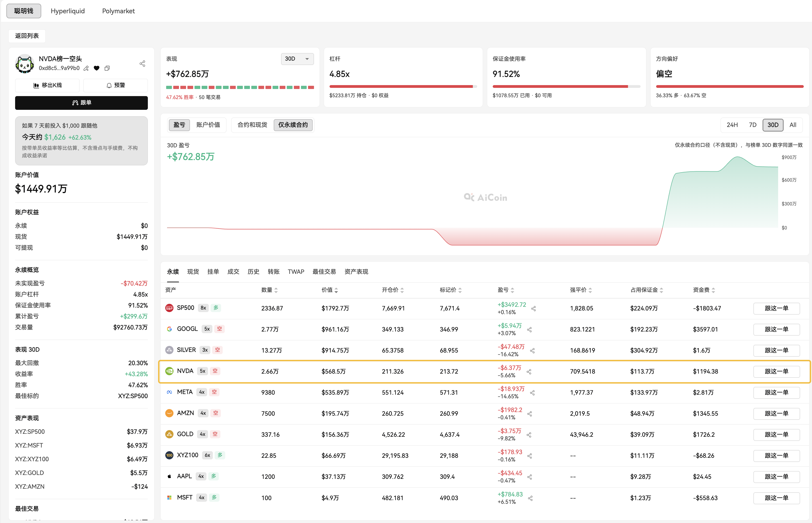The width and height of the screenshot is (812, 523).
Task: Switch to the TWAP tab
Action: click(x=296, y=272)
